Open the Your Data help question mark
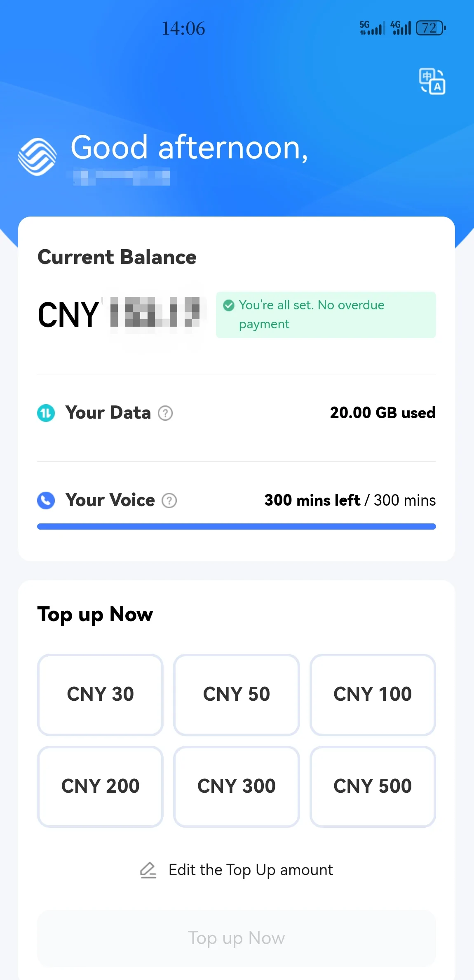474x980 pixels. coord(165,413)
